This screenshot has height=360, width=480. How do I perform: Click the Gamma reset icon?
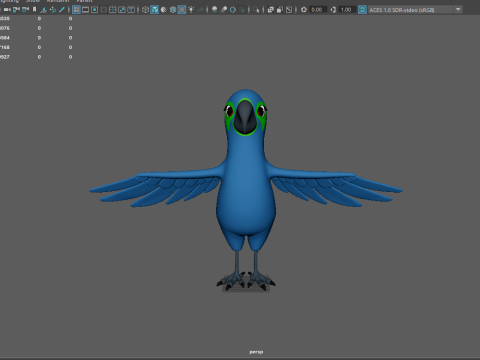(x=333, y=10)
